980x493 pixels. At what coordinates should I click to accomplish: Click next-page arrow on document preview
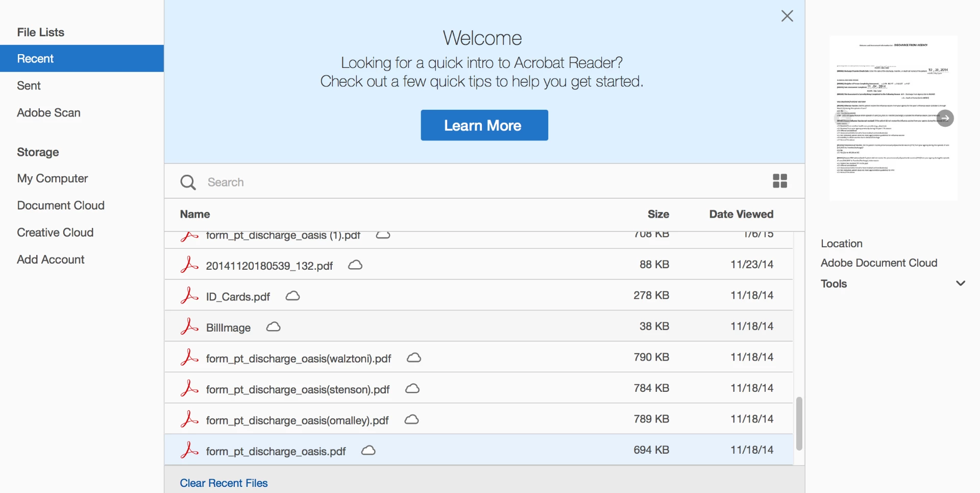pos(945,118)
